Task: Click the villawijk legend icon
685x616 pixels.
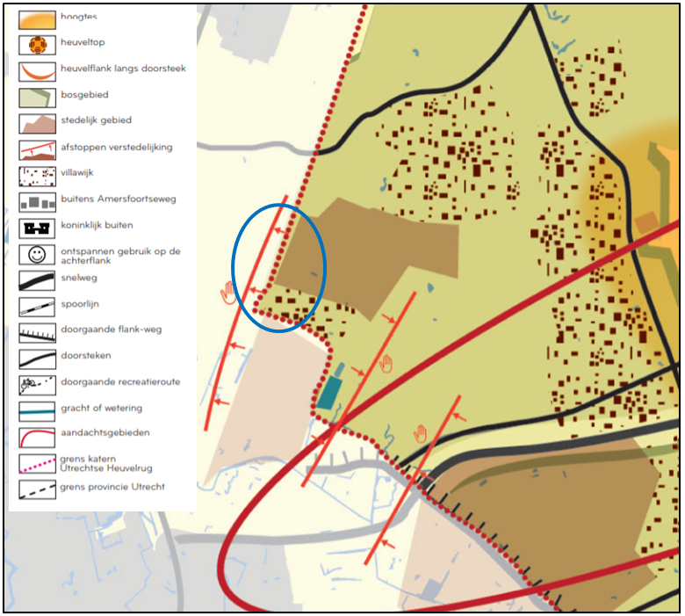Action: [x=37, y=176]
